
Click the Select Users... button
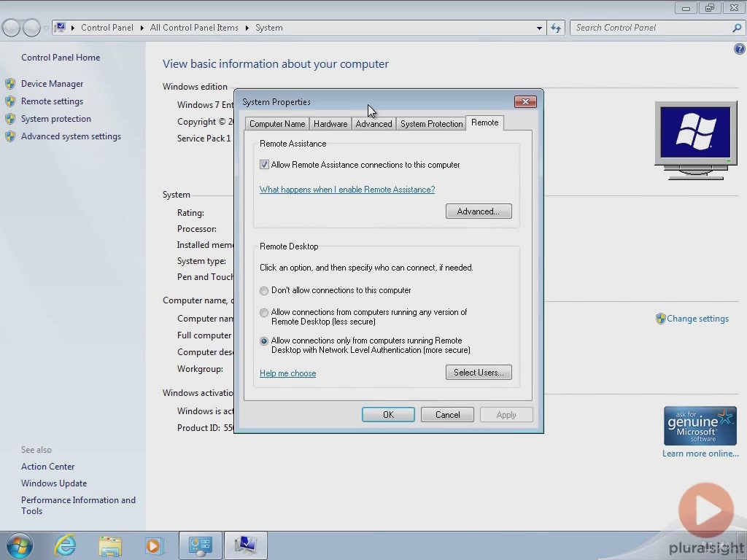pyautogui.click(x=479, y=373)
